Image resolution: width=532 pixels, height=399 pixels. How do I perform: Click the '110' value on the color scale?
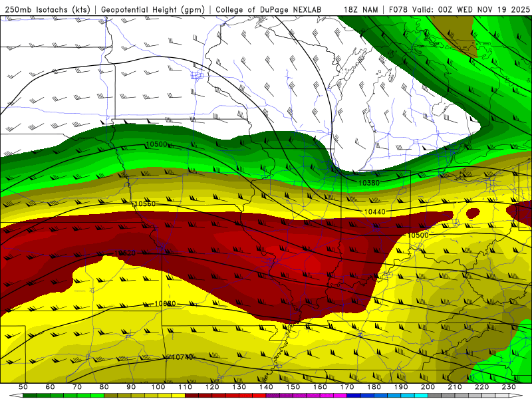click(x=185, y=387)
